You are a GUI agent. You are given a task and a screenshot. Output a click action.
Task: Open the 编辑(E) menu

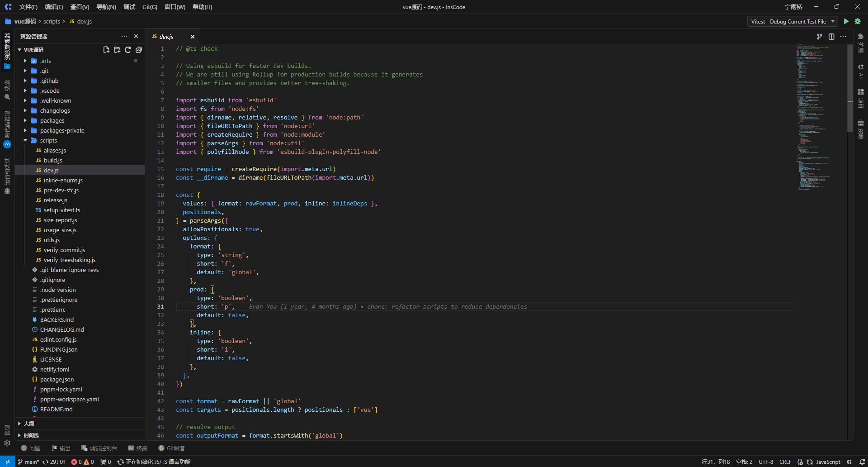(x=54, y=7)
